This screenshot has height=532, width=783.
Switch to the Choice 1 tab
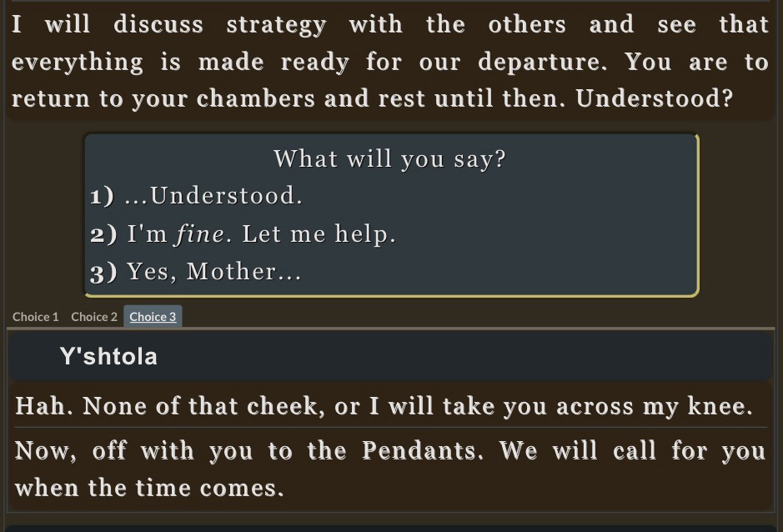click(36, 317)
